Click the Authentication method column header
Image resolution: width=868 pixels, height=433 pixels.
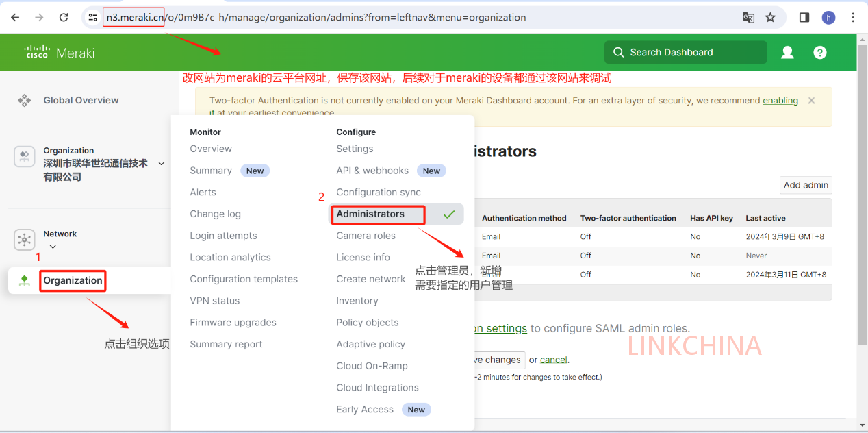[524, 218]
